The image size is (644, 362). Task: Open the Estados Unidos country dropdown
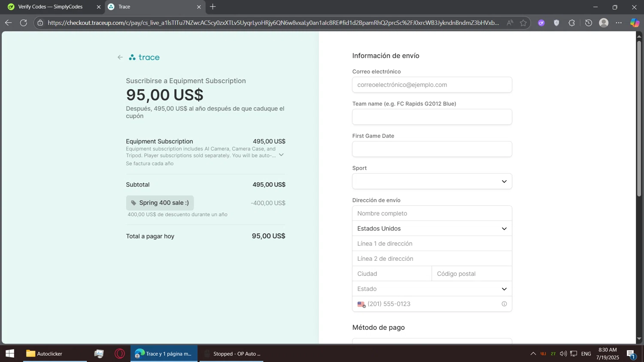[x=432, y=229]
